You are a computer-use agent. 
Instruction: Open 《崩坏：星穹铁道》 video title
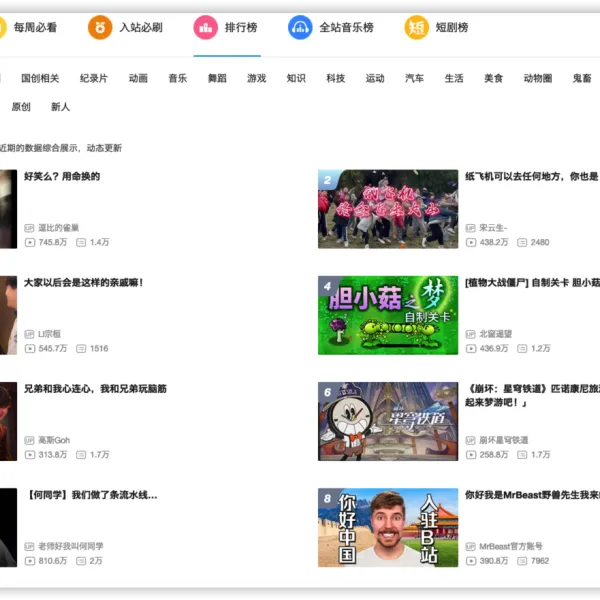pyautogui.click(x=532, y=396)
